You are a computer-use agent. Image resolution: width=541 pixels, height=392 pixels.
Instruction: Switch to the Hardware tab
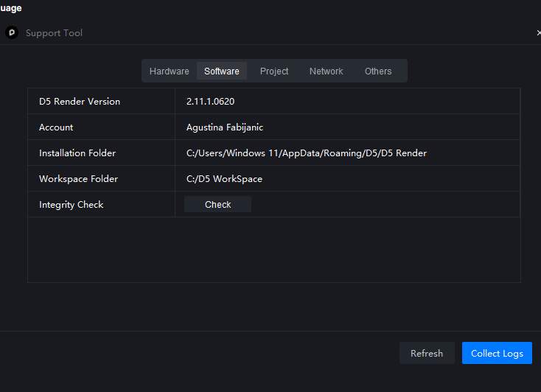[169, 71]
